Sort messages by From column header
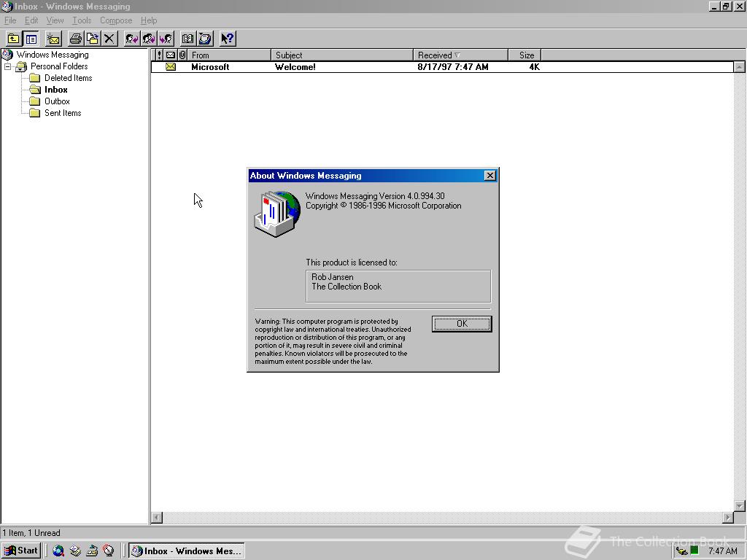 (229, 55)
